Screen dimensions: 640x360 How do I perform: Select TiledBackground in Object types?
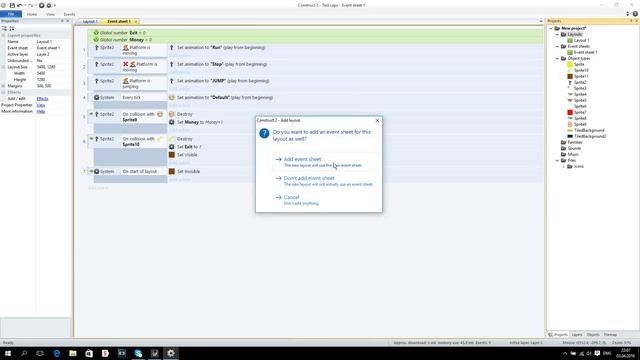tap(589, 130)
